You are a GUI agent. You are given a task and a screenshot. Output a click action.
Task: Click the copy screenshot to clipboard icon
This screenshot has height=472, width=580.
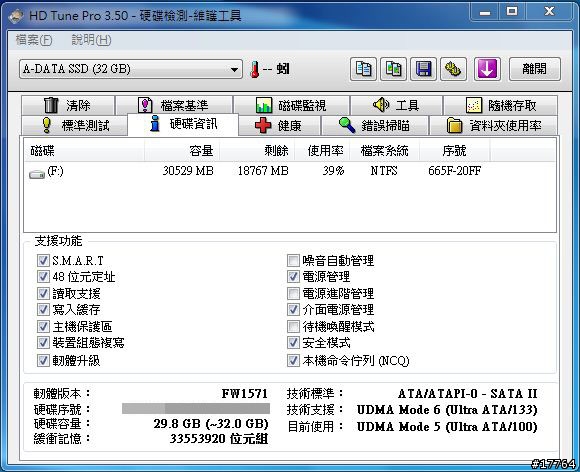coord(394,69)
